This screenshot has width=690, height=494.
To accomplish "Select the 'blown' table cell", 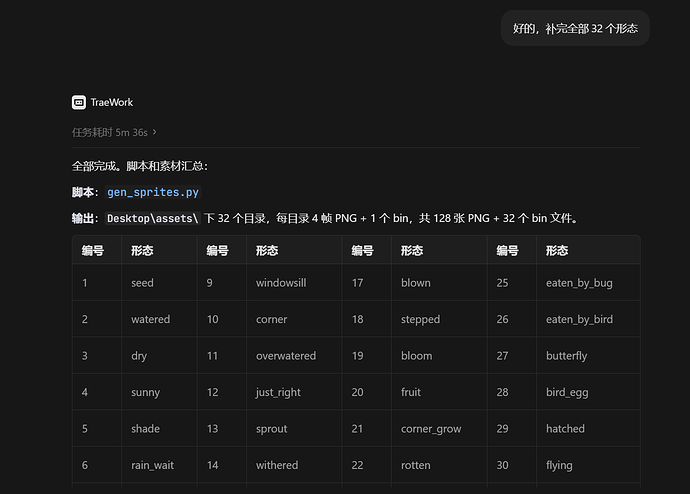I will click(x=439, y=282).
